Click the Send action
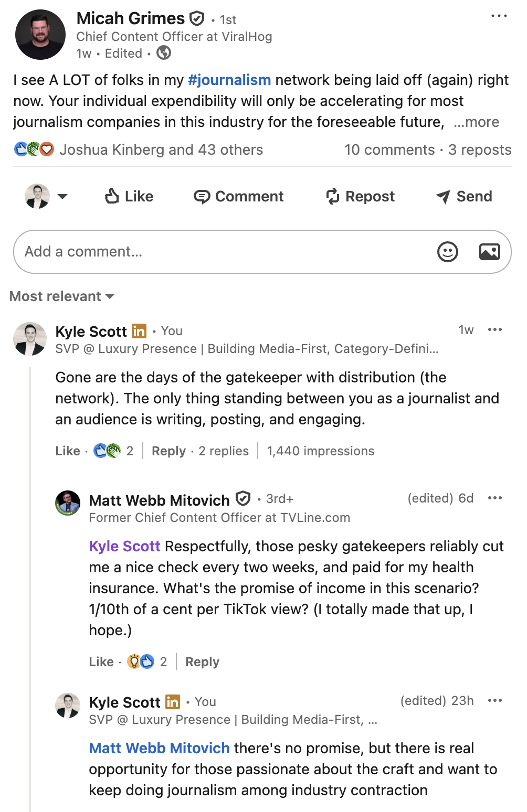Screen dimensions: 527x812 (x=464, y=196)
